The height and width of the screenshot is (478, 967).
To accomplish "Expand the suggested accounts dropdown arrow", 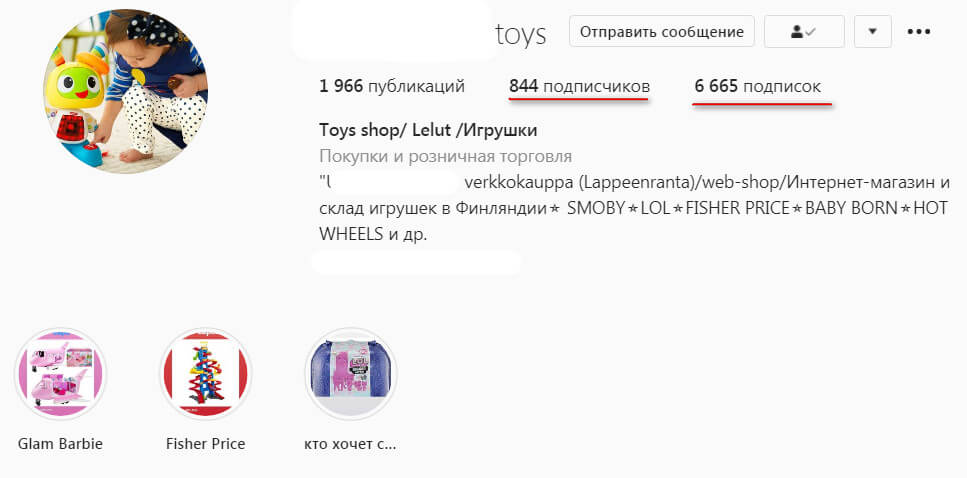I will pyautogui.click(x=873, y=31).
